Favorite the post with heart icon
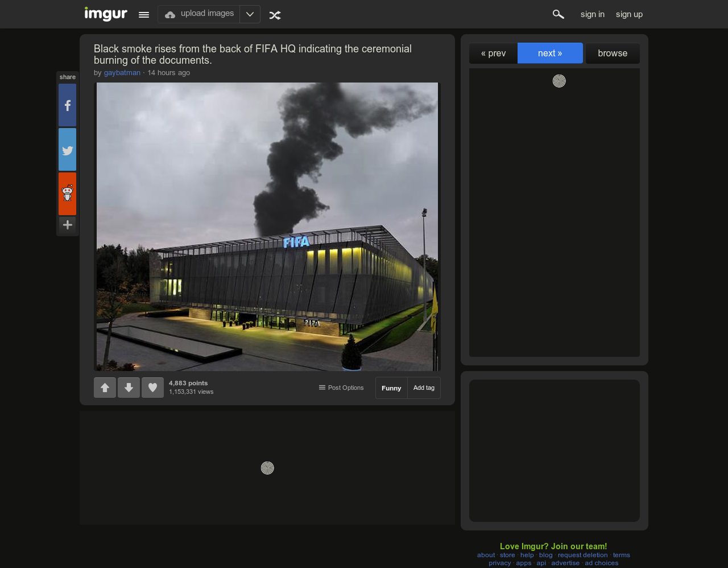Screen dimensions: 728x568 coord(152,388)
